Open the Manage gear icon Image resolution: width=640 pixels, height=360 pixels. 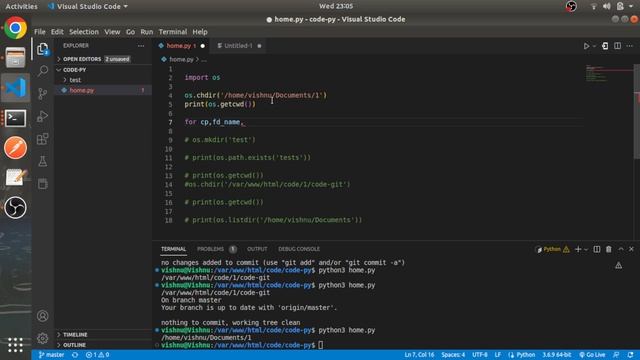(42, 338)
